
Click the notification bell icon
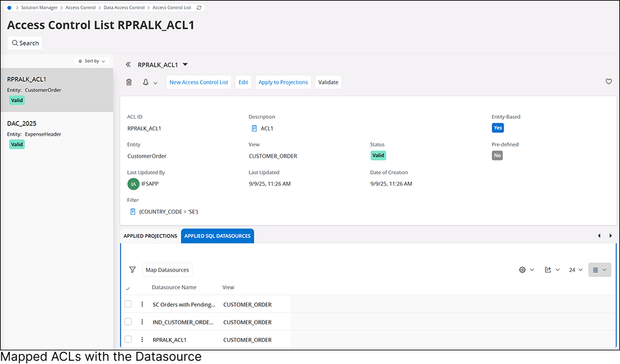pos(146,82)
